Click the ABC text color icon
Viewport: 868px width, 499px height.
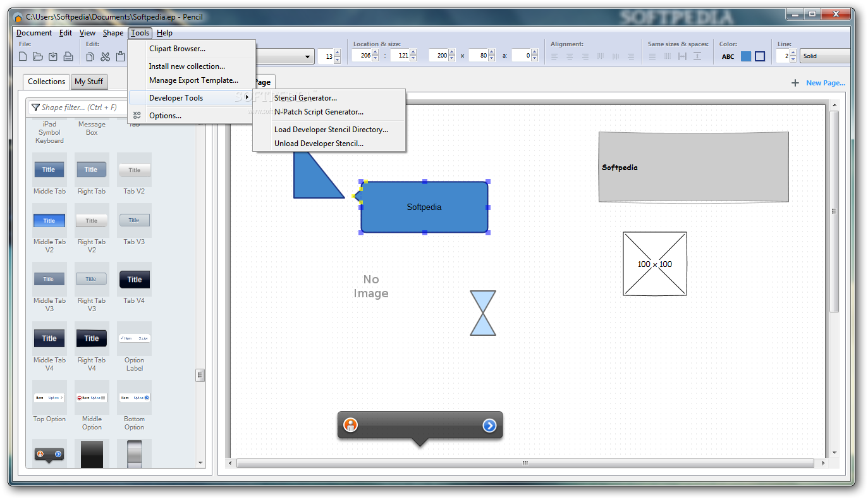pyautogui.click(x=728, y=56)
